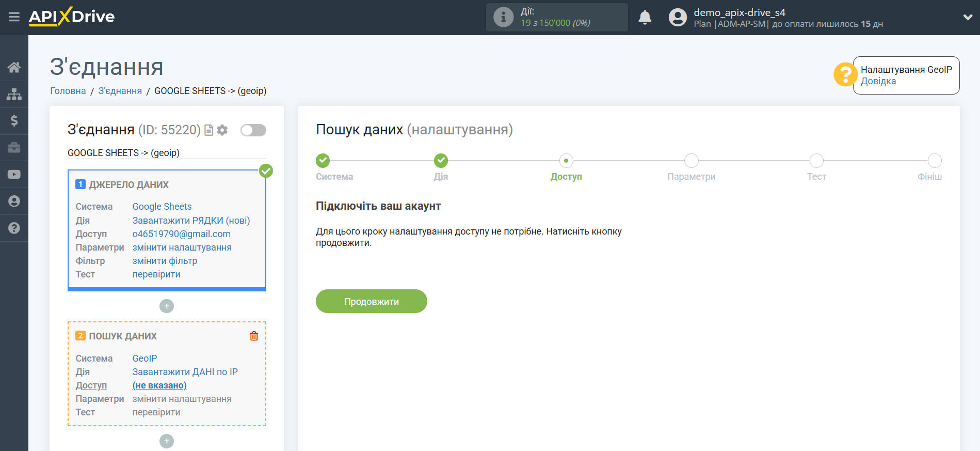Expand the account dropdown chevron
This screenshot has height=451, width=980.
968,17
